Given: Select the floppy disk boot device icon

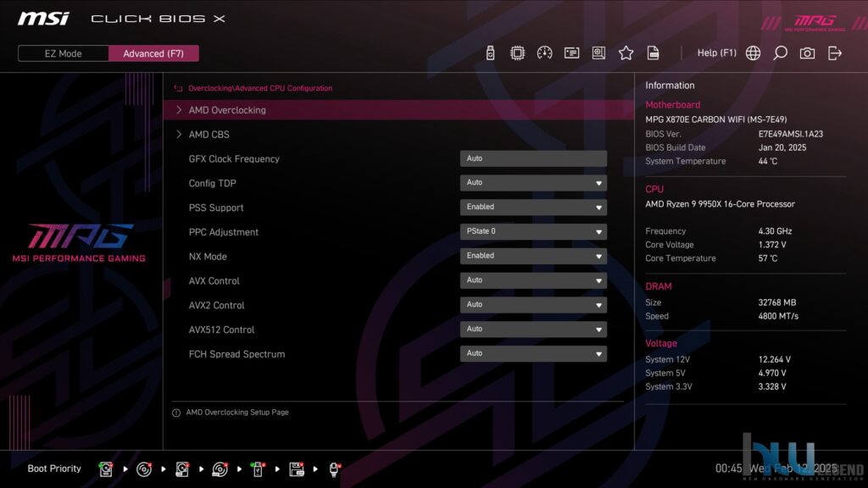Looking at the screenshot, I should coord(296,469).
